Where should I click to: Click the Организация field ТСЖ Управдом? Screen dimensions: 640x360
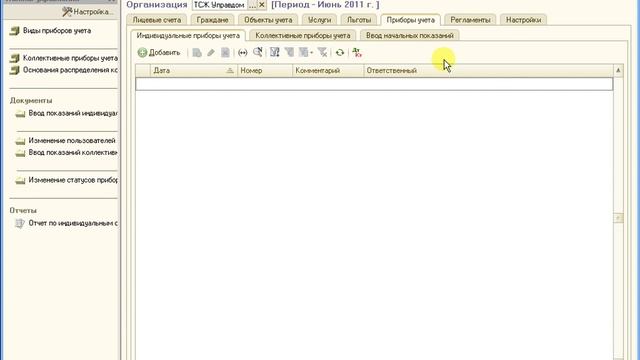[x=220, y=5]
